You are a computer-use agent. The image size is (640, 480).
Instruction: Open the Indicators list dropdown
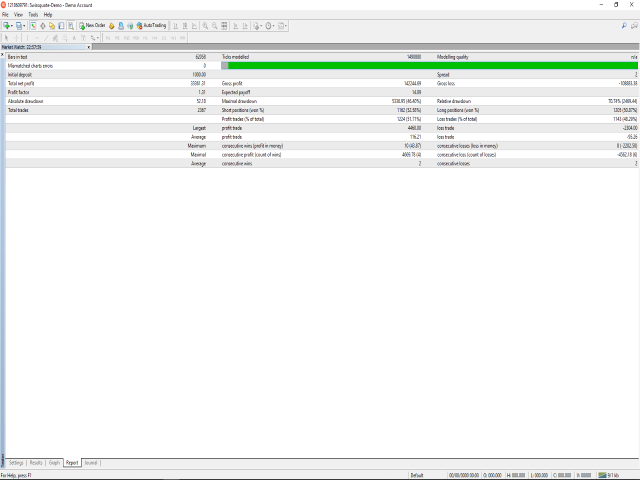257,26
